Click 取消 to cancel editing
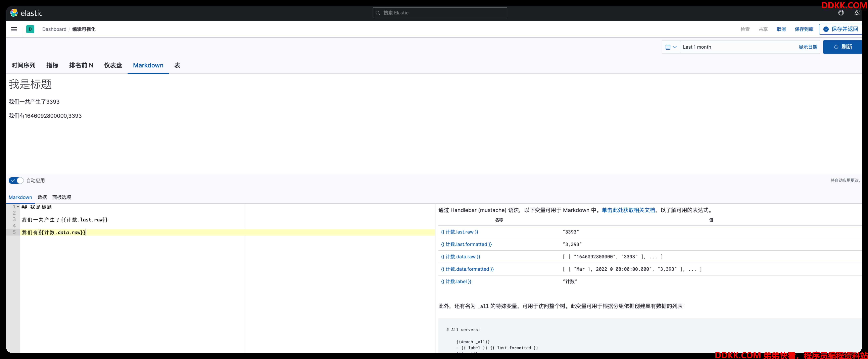Screen dimensions: 868x359 pos(781,29)
